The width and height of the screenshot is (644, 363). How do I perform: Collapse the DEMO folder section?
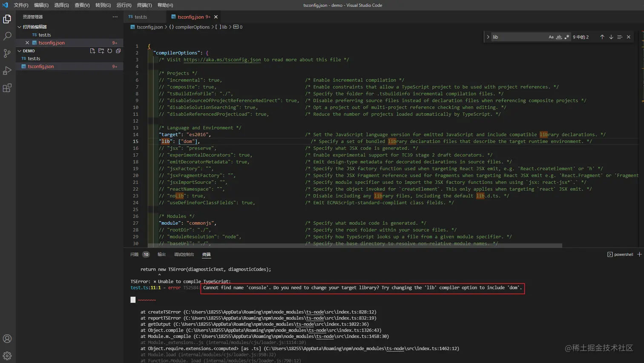pos(20,51)
